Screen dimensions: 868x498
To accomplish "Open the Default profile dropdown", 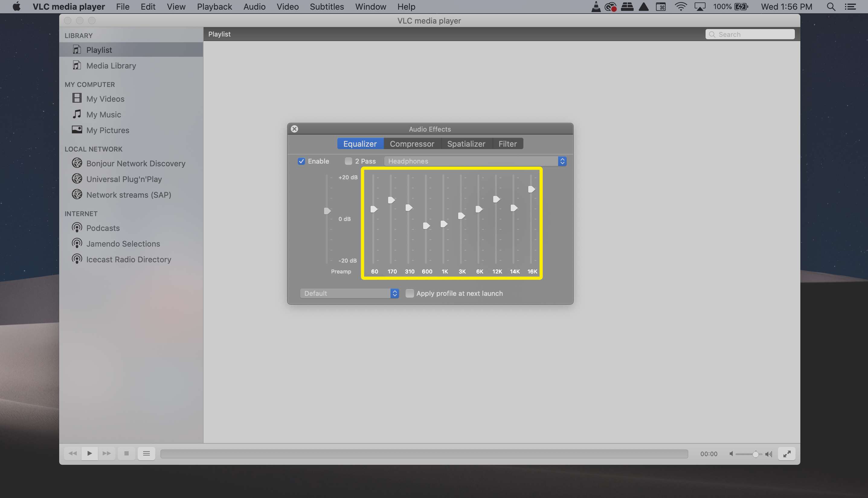I will point(349,293).
